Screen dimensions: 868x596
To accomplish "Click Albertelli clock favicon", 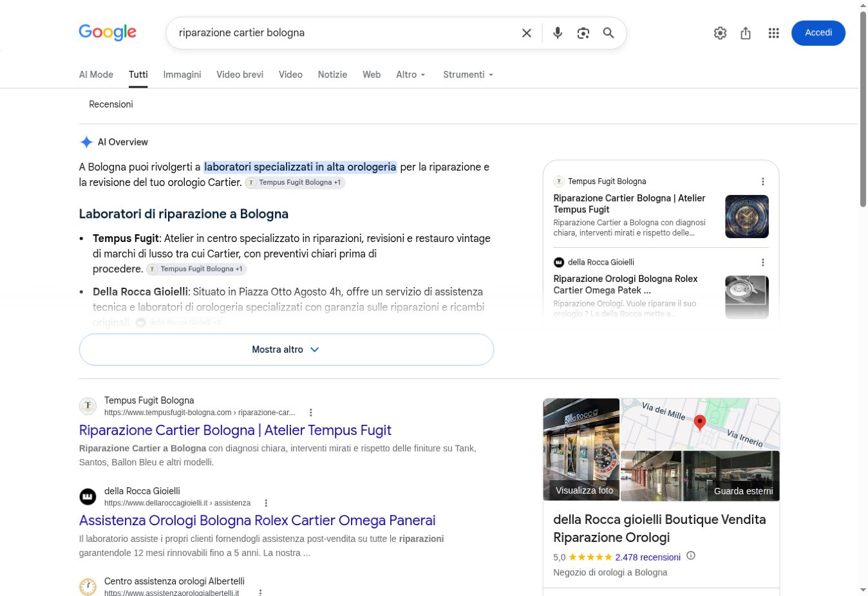I will [x=88, y=587].
